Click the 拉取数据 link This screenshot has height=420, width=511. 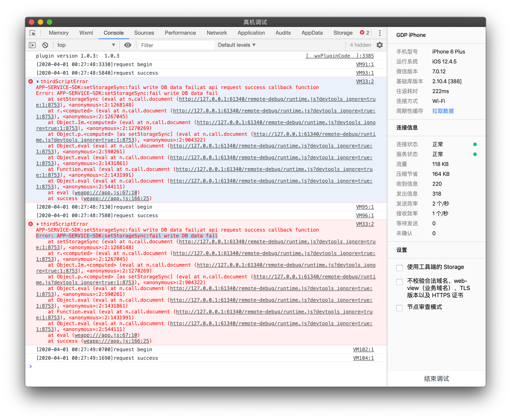pos(443,111)
